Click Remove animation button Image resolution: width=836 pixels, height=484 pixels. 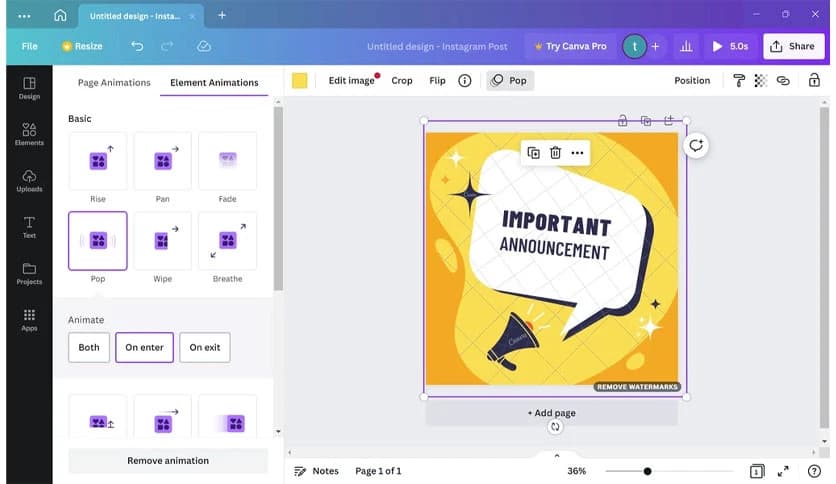tap(168, 461)
